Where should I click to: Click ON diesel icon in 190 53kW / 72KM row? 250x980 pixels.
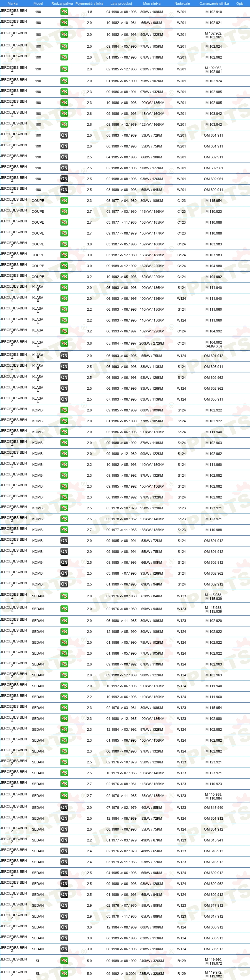pyautogui.click(x=64, y=135)
